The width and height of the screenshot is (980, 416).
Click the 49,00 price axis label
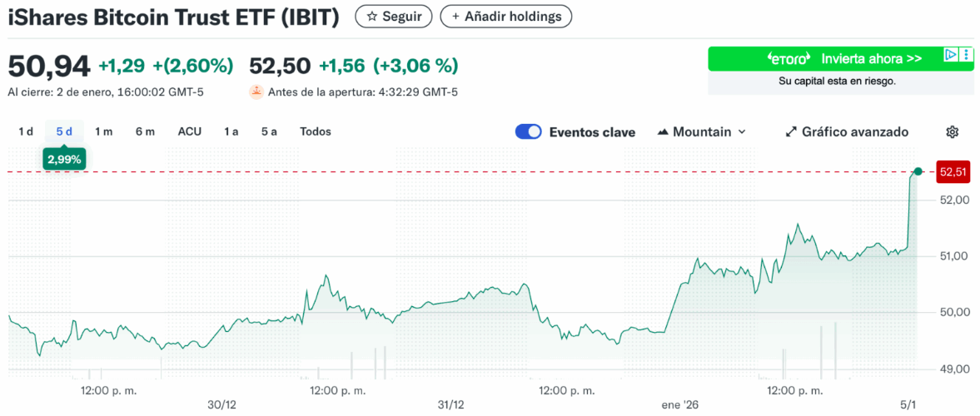(x=953, y=369)
